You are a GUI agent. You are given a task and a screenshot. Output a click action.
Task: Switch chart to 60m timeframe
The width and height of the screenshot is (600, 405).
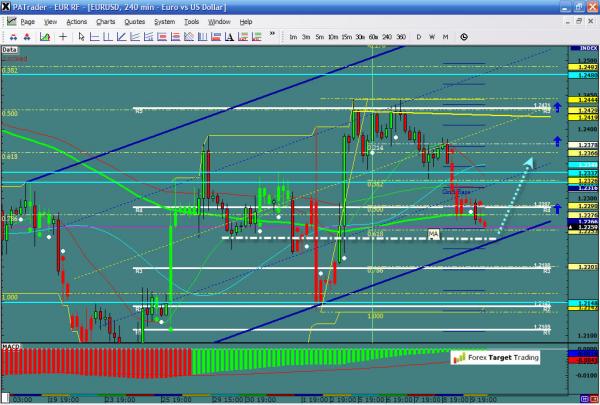(372, 37)
